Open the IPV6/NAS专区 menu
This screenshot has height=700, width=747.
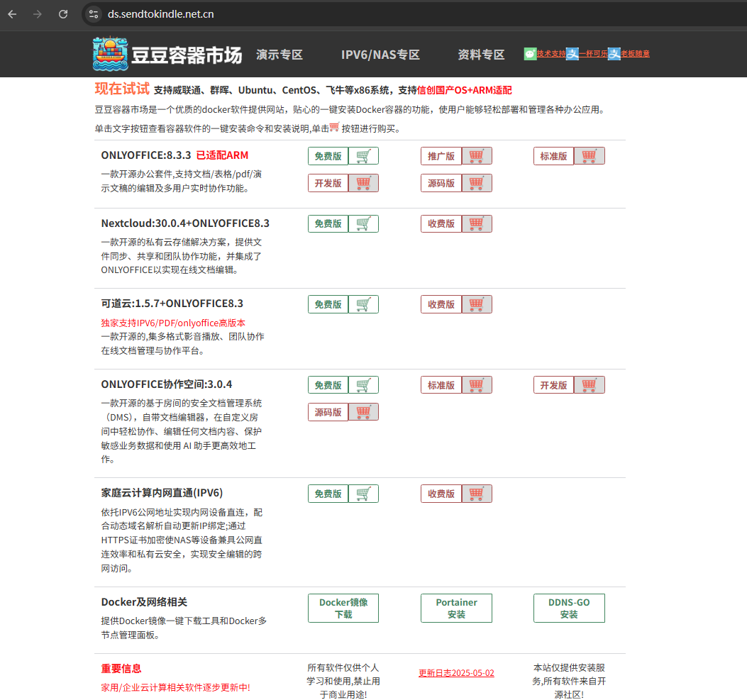point(380,55)
